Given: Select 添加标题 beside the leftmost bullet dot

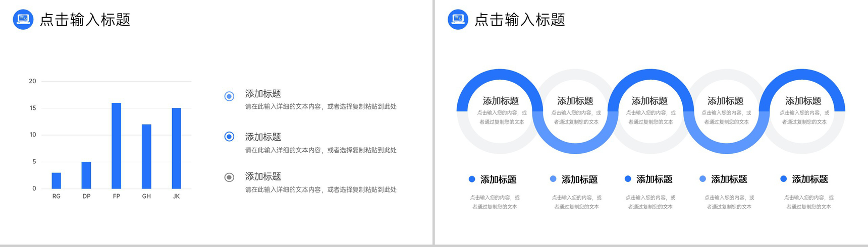Looking at the screenshot, I should point(499,179).
